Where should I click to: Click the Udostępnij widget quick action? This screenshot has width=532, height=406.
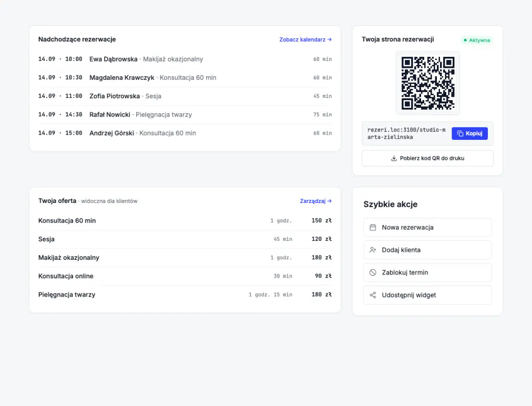coord(427,295)
